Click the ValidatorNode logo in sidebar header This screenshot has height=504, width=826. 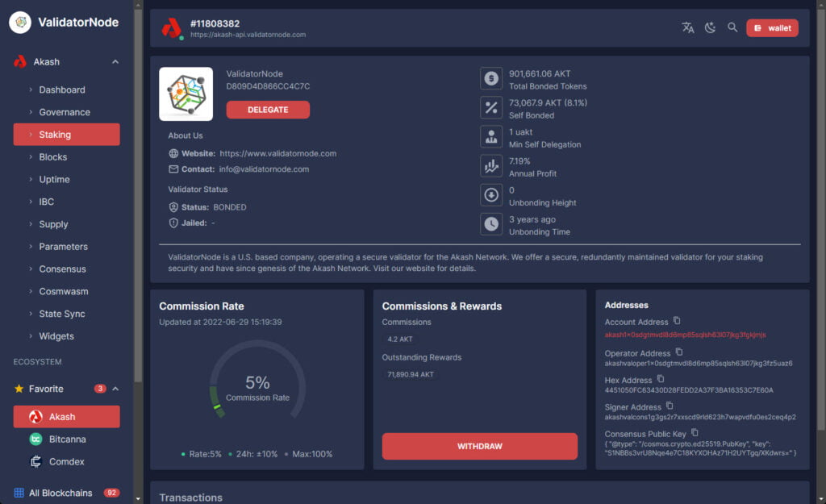click(20, 22)
